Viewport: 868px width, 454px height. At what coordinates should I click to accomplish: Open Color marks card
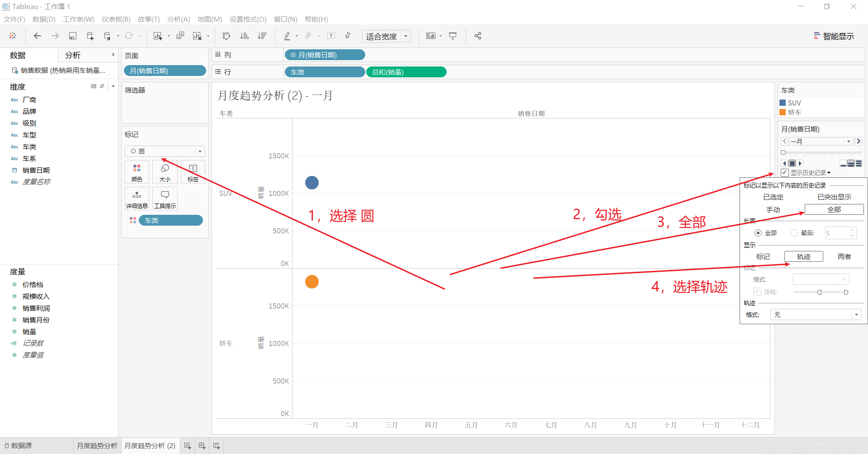(x=137, y=172)
